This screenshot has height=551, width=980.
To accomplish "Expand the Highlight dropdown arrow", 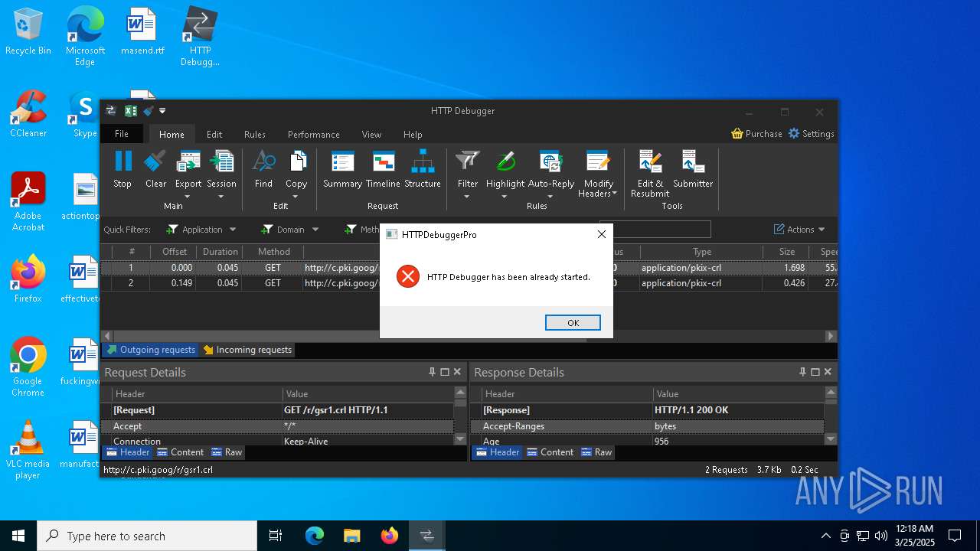I will click(x=505, y=197).
